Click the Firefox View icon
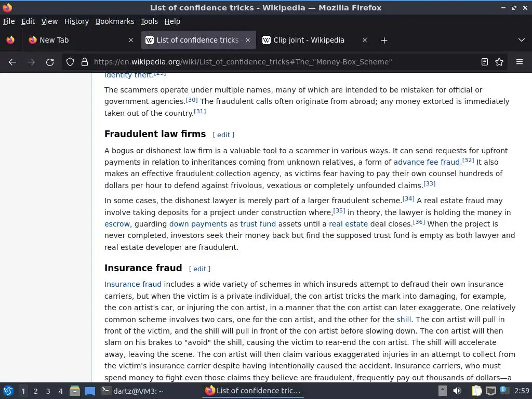This screenshot has height=399, width=532. coord(10,40)
